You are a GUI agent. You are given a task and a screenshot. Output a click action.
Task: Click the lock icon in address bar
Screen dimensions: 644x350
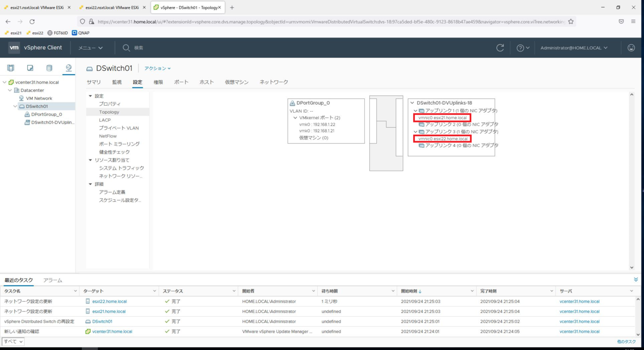(x=92, y=21)
